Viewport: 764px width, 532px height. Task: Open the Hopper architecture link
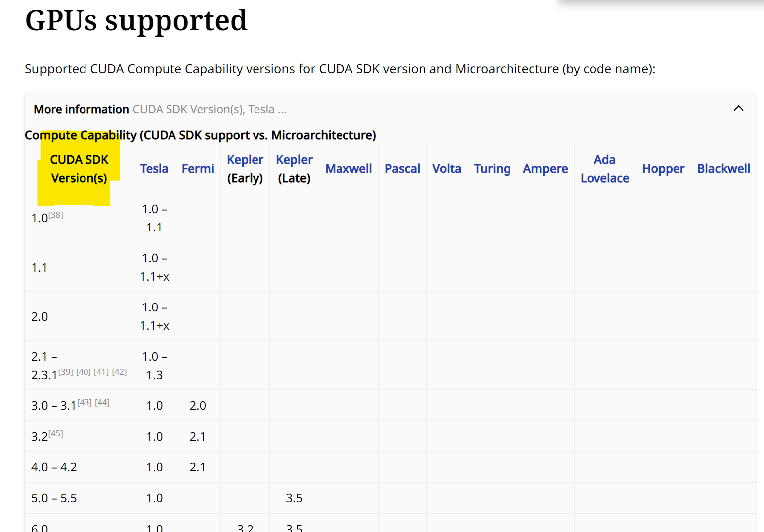tap(663, 169)
